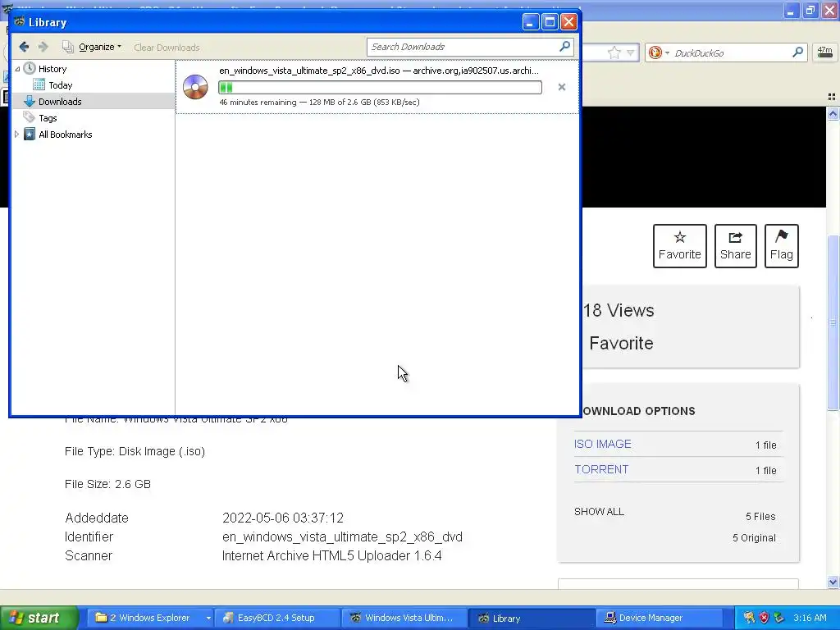This screenshot has height=630, width=840.
Task: Go forward in the Library window
Action: pos(43,47)
